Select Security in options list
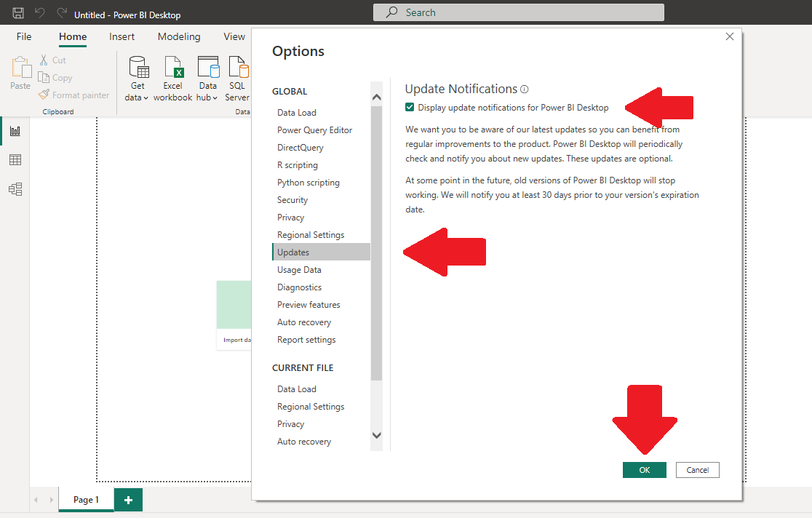The height and width of the screenshot is (518, 812). (x=292, y=200)
